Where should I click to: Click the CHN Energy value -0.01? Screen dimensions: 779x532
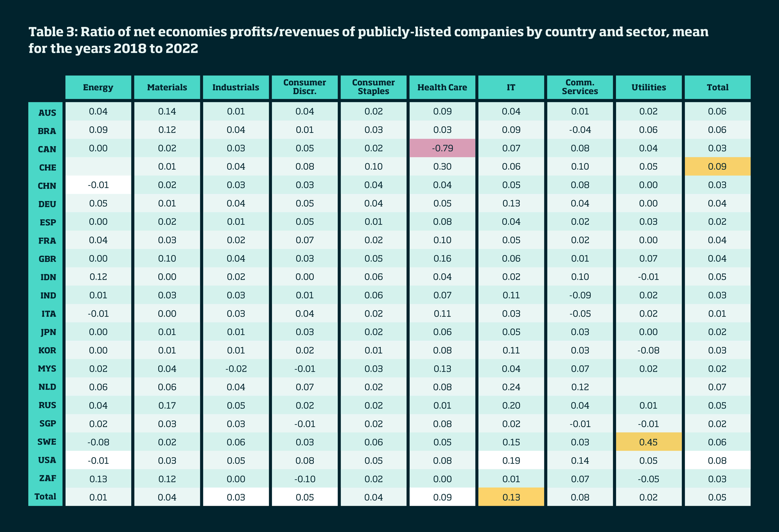(x=98, y=185)
